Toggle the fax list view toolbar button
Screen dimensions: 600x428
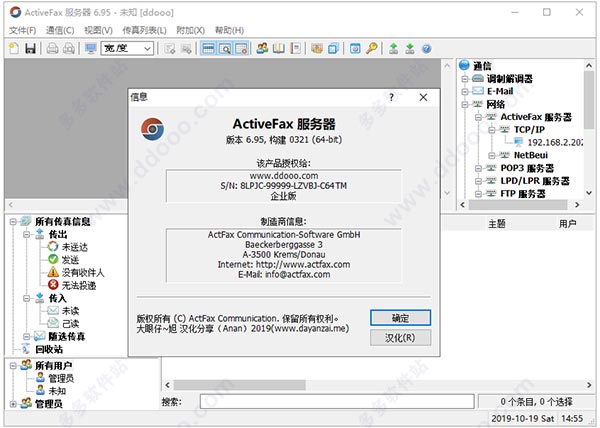(208, 49)
